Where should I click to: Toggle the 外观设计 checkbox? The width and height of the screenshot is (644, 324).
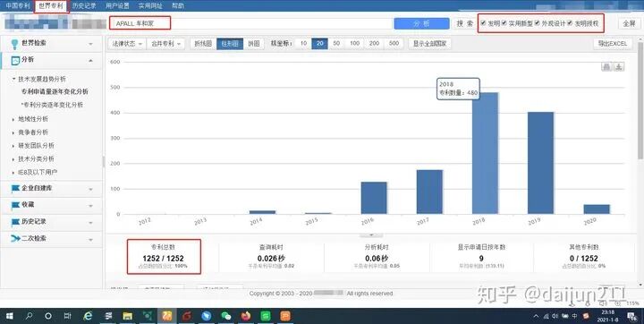point(537,23)
